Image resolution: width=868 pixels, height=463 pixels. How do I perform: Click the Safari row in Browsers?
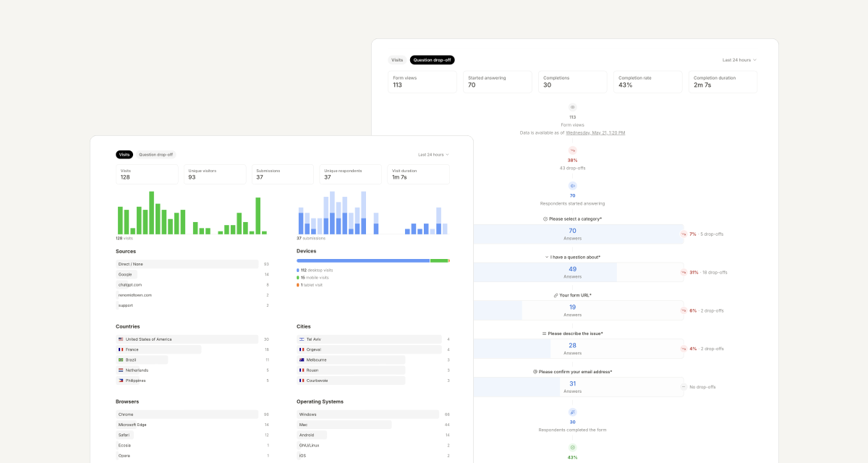tap(192, 435)
